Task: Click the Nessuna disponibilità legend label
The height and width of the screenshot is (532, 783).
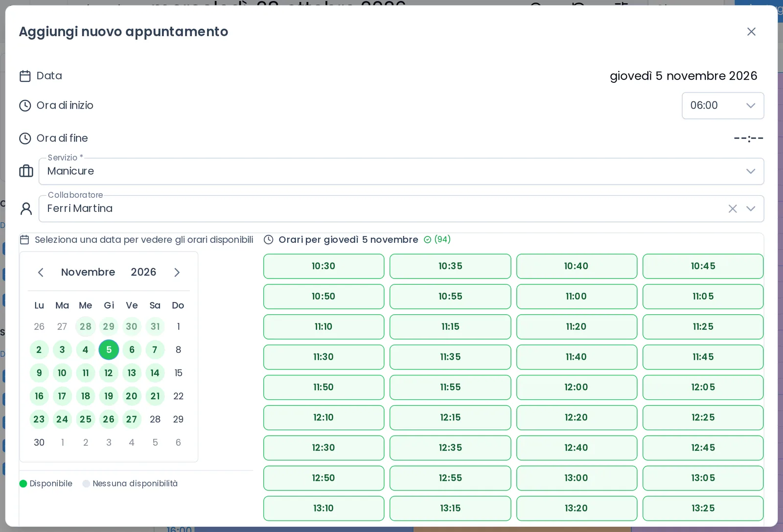Action: click(135, 484)
